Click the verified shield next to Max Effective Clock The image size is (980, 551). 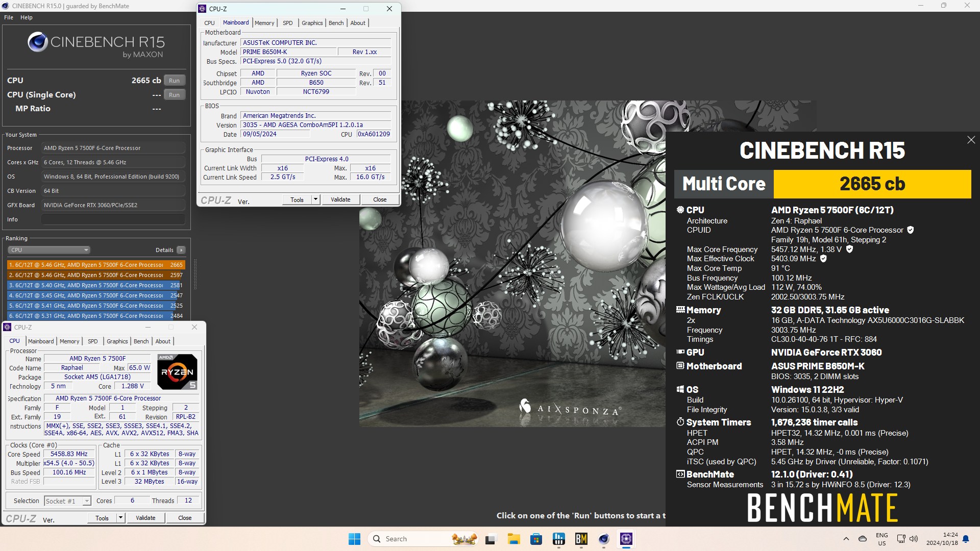click(x=823, y=259)
